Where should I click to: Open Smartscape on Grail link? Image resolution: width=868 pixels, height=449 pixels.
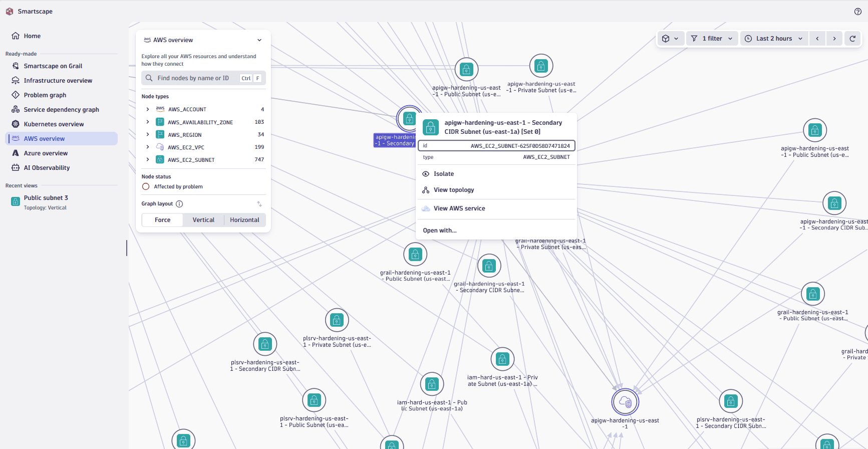click(x=62, y=66)
